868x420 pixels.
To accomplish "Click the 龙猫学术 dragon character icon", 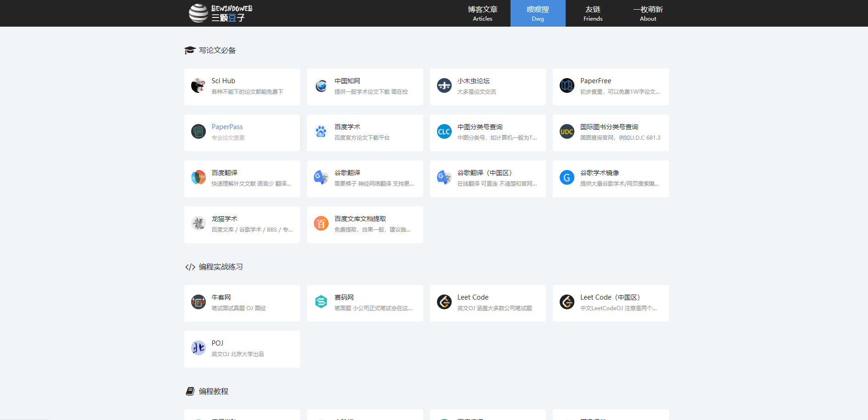I will (198, 224).
